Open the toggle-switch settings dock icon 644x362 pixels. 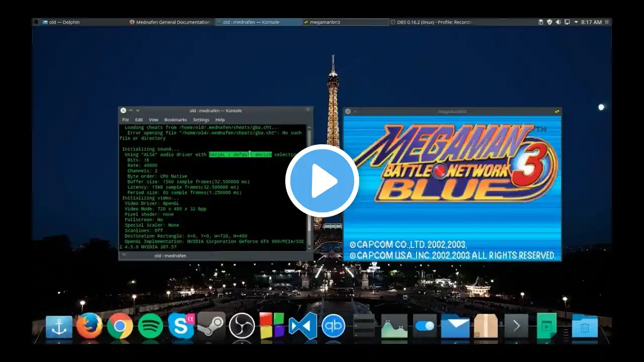tap(425, 327)
